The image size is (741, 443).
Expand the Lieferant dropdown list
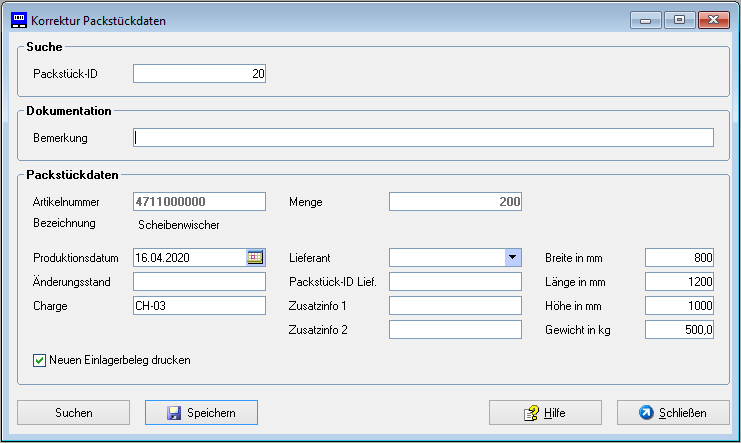click(x=512, y=257)
